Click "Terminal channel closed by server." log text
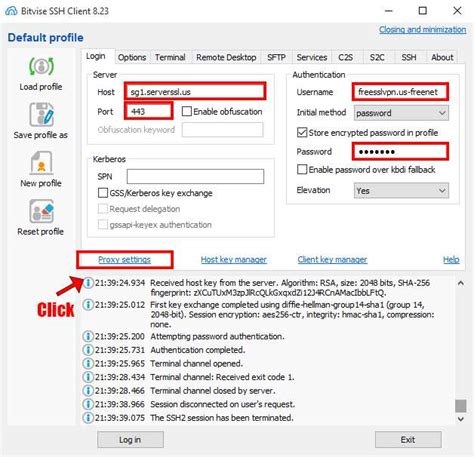Screen dimensions: 474x457 (x=213, y=391)
